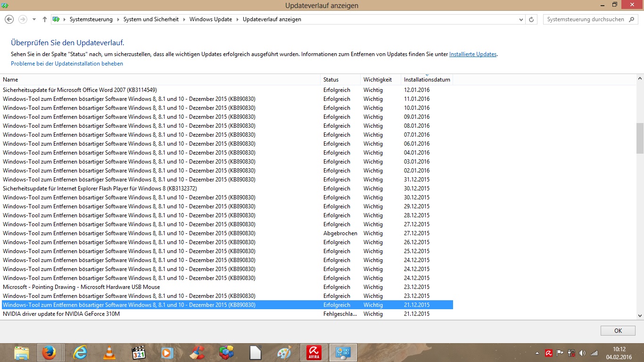This screenshot has height=362, width=644.
Task: Open Paint from the taskbar
Action: [284, 353]
